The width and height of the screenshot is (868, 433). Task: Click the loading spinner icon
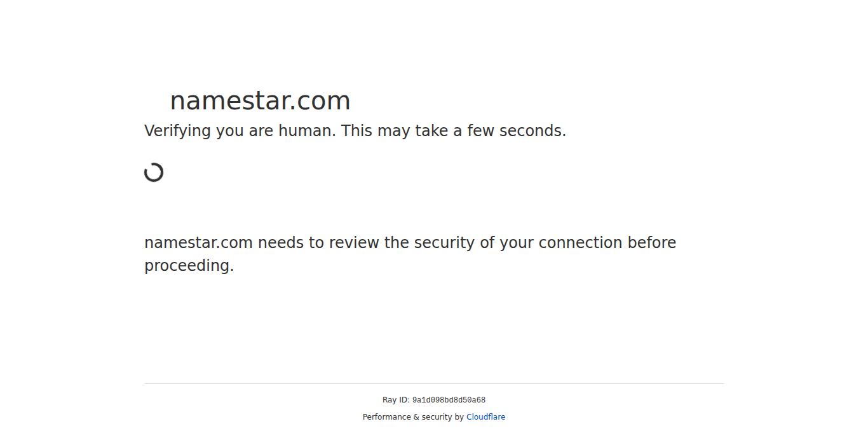click(154, 172)
